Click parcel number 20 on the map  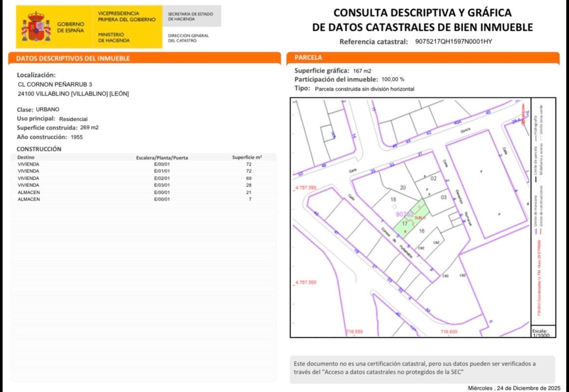pyautogui.click(x=403, y=187)
